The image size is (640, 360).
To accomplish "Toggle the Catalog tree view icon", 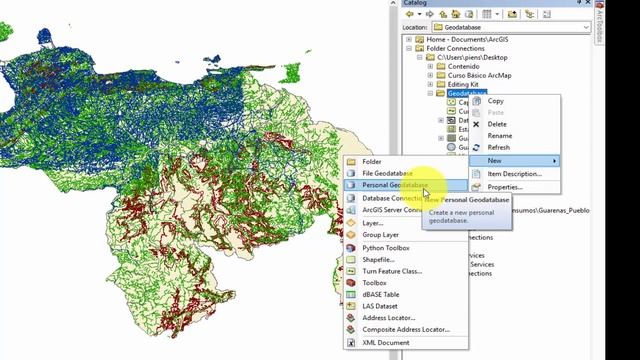I will click(x=529, y=14).
